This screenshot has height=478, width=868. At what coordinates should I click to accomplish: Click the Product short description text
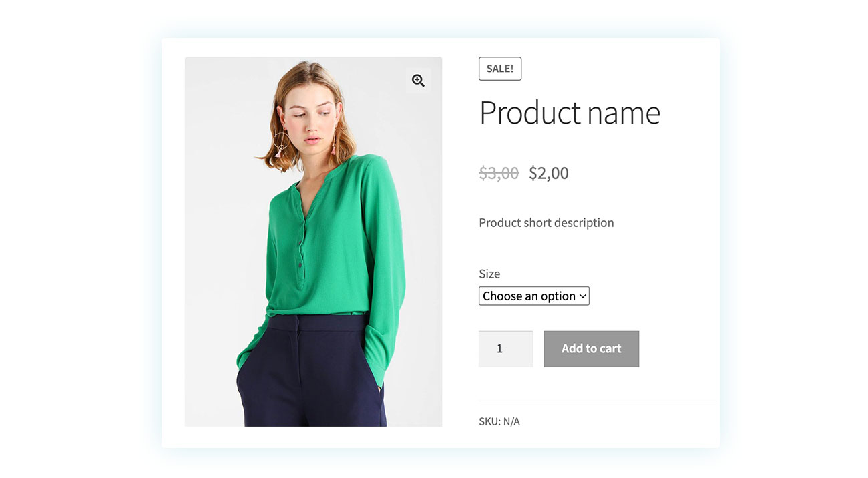pyautogui.click(x=546, y=222)
